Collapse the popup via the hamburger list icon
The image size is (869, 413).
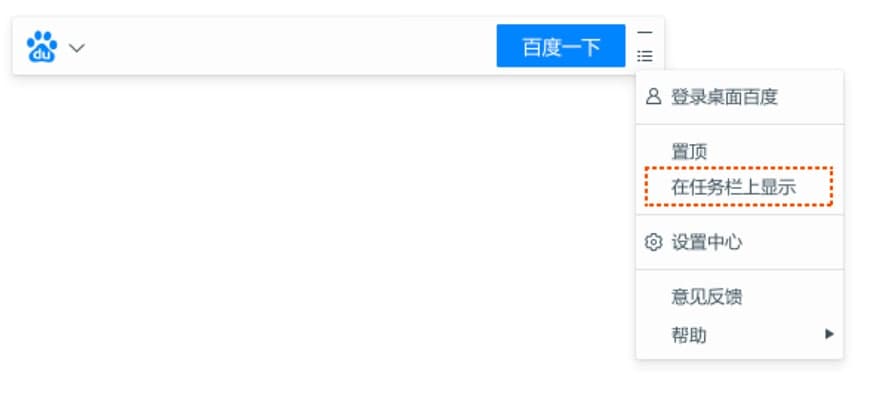[645, 56]
